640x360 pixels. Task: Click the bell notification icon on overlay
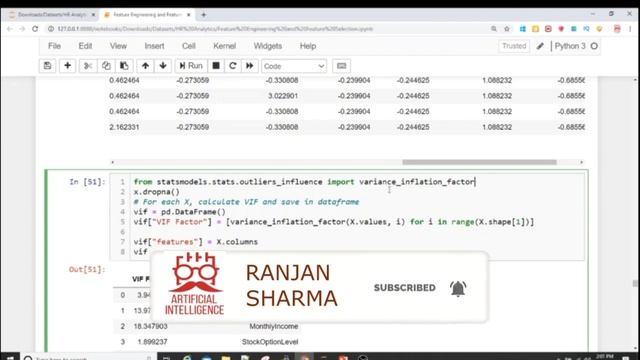point(458,289)
